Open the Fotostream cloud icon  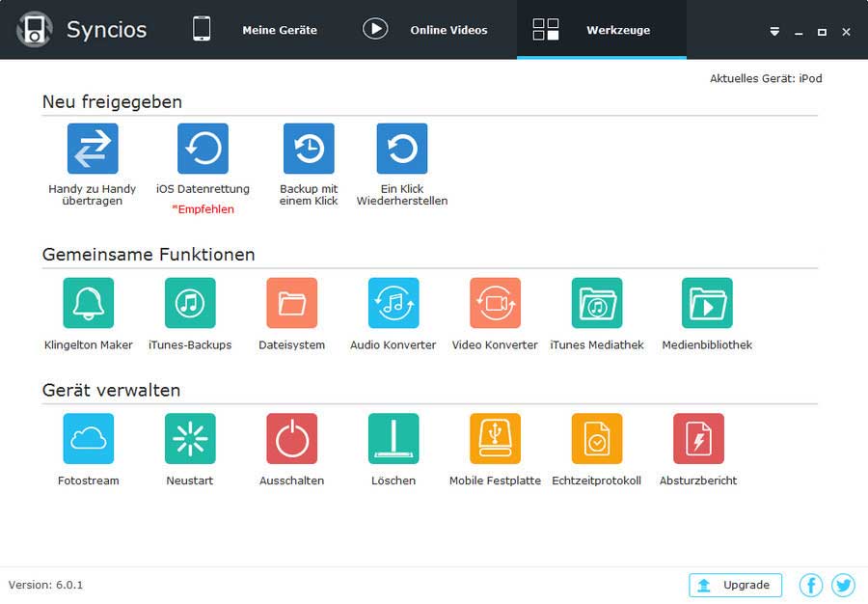point(89,438)
